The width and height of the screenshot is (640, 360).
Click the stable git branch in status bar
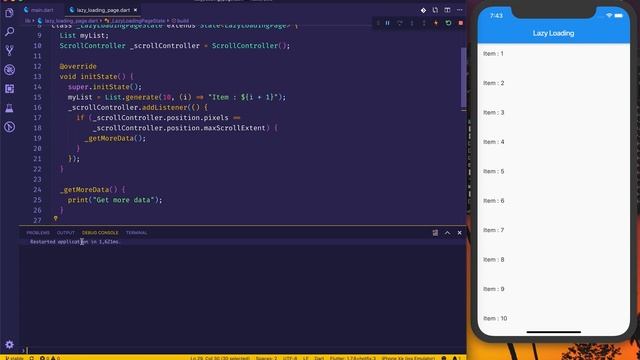point(14,358)
